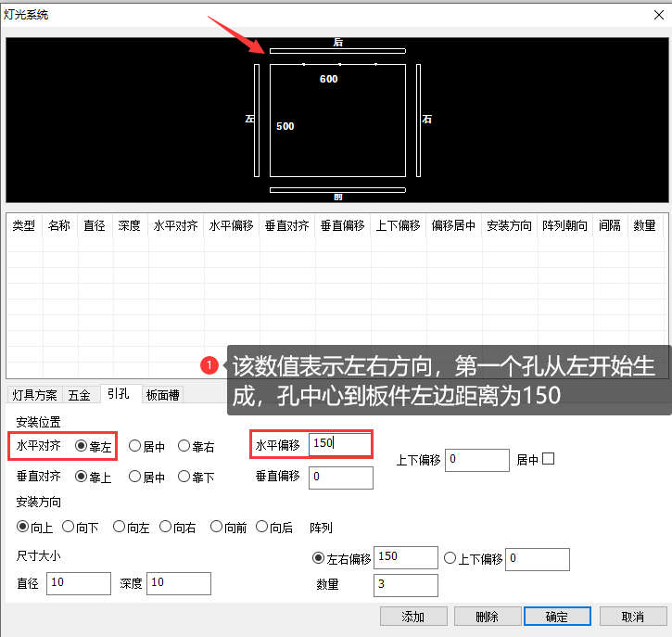Open the 五金 tab
672x637 pixels.
(80, 395)
